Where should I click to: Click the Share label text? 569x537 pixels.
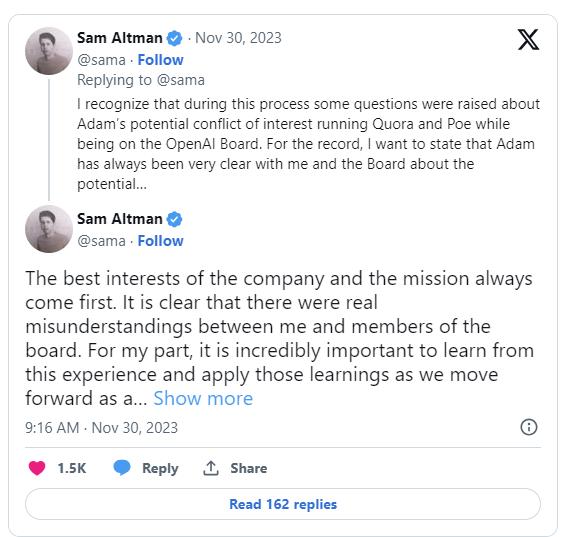[249, 468]
